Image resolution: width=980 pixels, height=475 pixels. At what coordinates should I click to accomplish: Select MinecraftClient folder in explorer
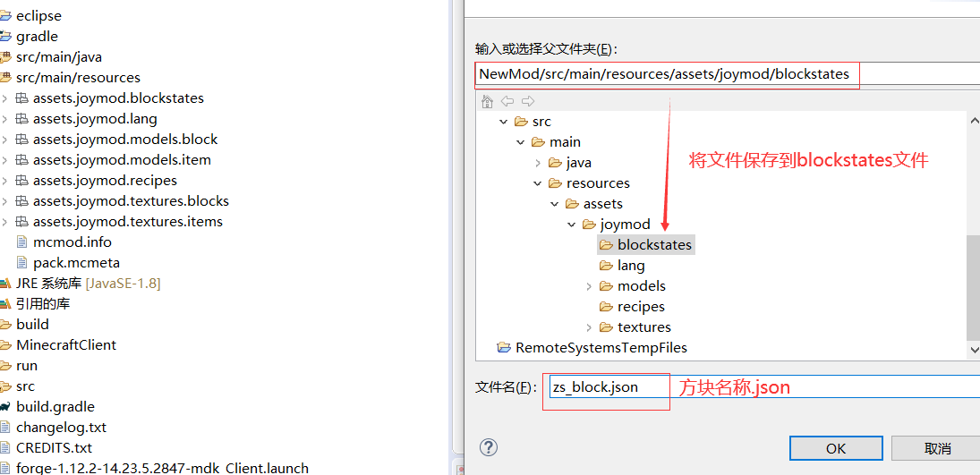[x=66, y=345]
